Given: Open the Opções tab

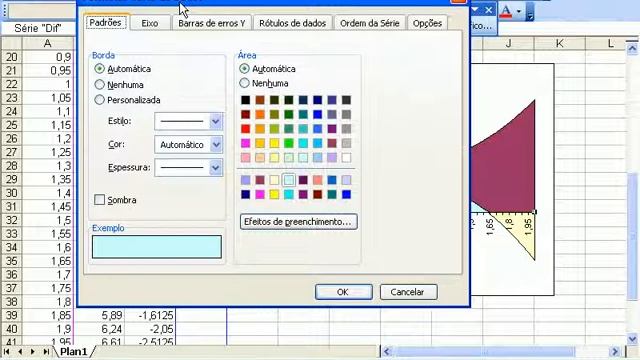Looking at the screenshot, I should tap(427, 23).
